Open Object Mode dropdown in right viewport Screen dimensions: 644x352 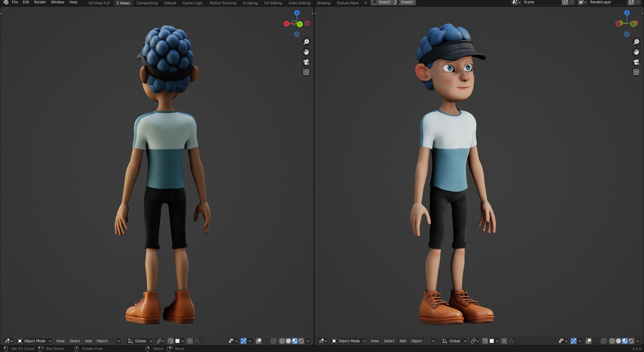tap(348, 341)
